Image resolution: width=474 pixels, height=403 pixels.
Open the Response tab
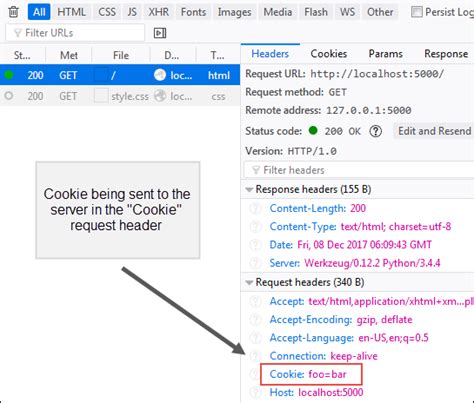point(446,54)
